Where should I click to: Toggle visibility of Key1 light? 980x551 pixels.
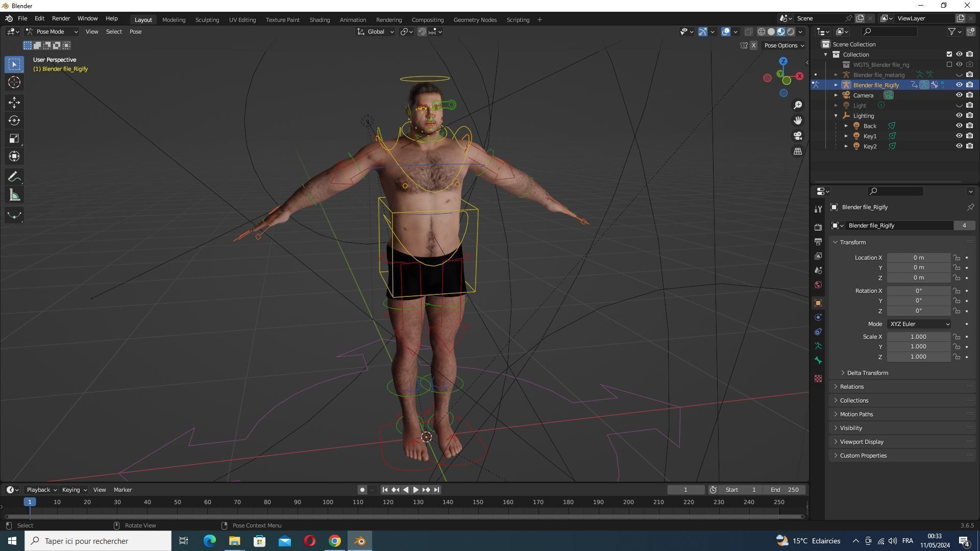click(x=959, y=136)
